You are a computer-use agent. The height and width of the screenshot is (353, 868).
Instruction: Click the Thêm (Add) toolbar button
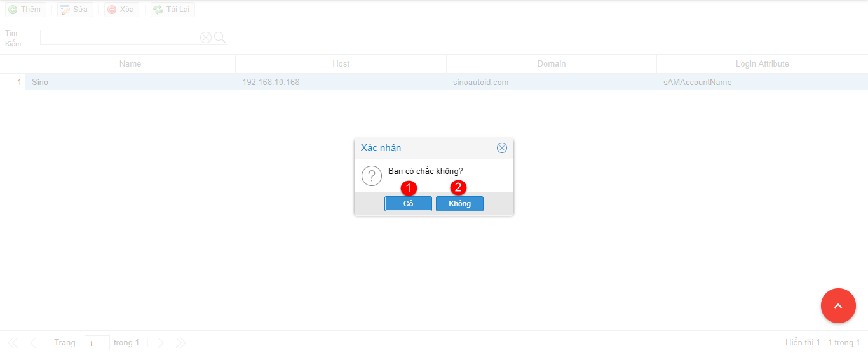click(x=25, y=10)
